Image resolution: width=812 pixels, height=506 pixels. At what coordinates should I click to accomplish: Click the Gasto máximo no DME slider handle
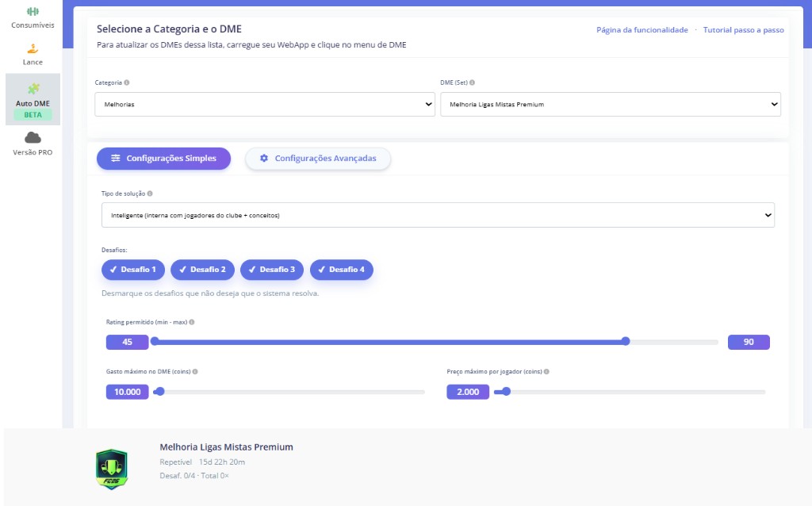(x=159, y=391)
